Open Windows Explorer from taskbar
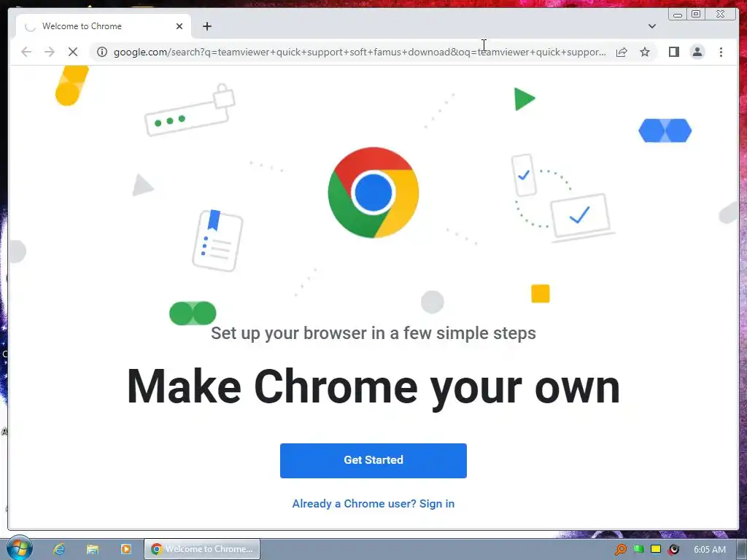This screenshot has width=747, height=560. click(x=93, y=549)
